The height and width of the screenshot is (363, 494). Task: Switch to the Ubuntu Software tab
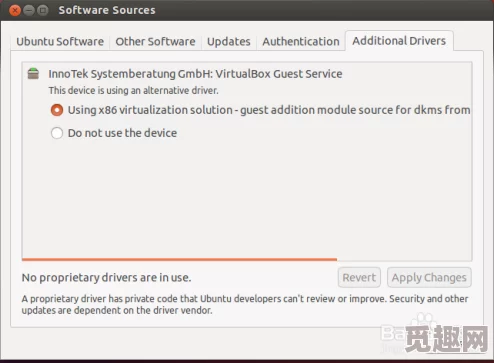60,42
